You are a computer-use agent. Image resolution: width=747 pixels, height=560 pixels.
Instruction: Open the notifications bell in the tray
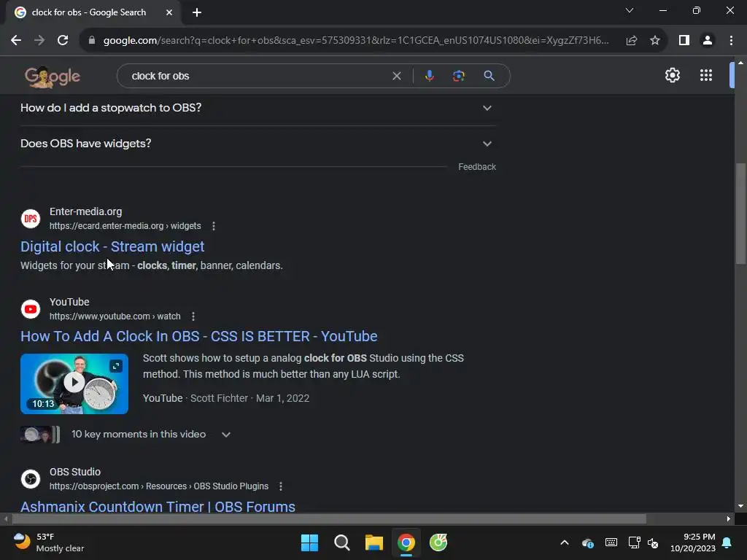727,542
